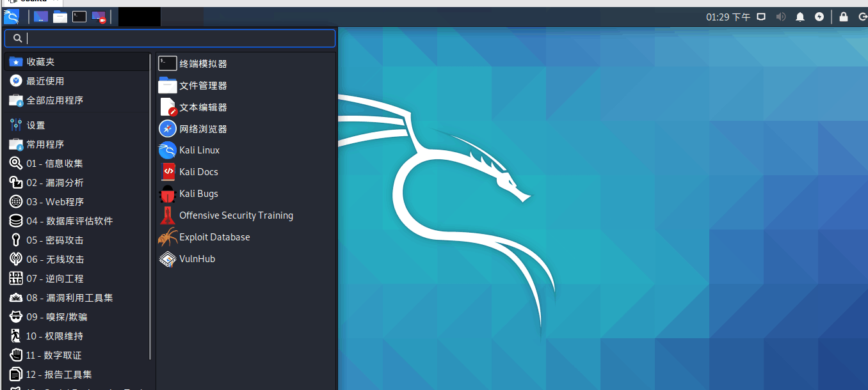The width and height of the screenshot is (868, 390).
Task: Focus the menu search field
Action: click(x=170, y=38)
